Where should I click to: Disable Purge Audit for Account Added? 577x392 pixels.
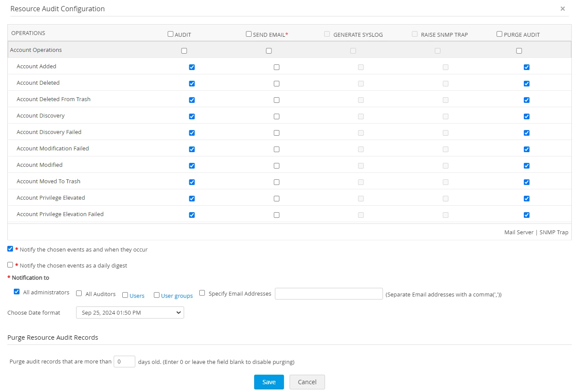click(x=526, y=67)
